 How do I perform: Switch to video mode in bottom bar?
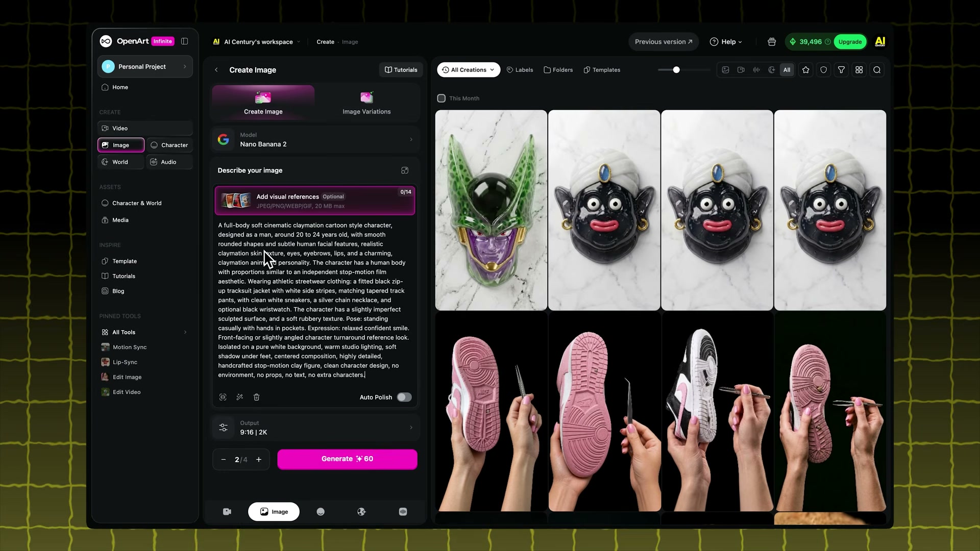[227, 512]
